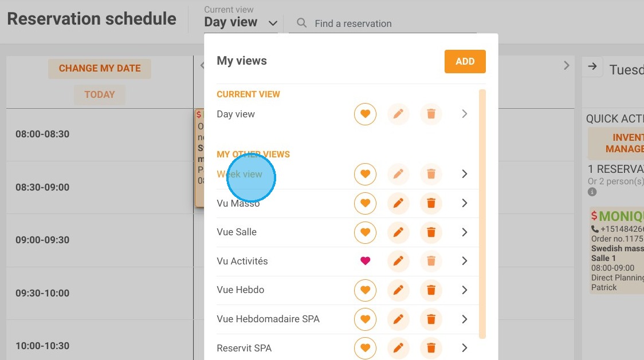Edit Vu Activités view pencil

tap(398, 260)
